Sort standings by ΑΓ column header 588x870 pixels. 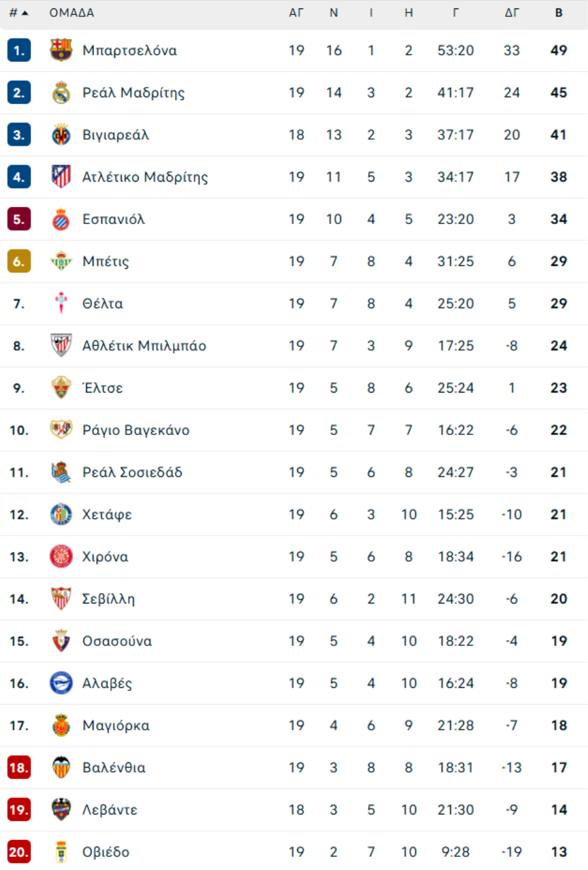click(x=296, y=13)
